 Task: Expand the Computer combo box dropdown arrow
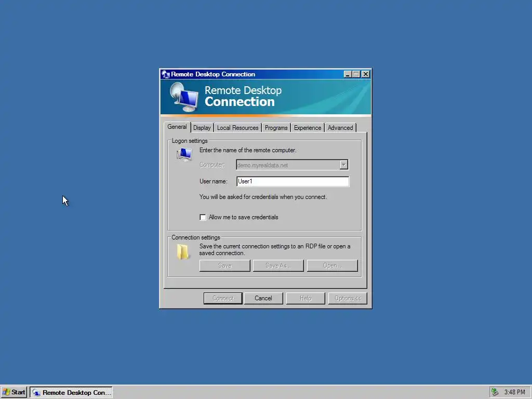pos(344,165)
